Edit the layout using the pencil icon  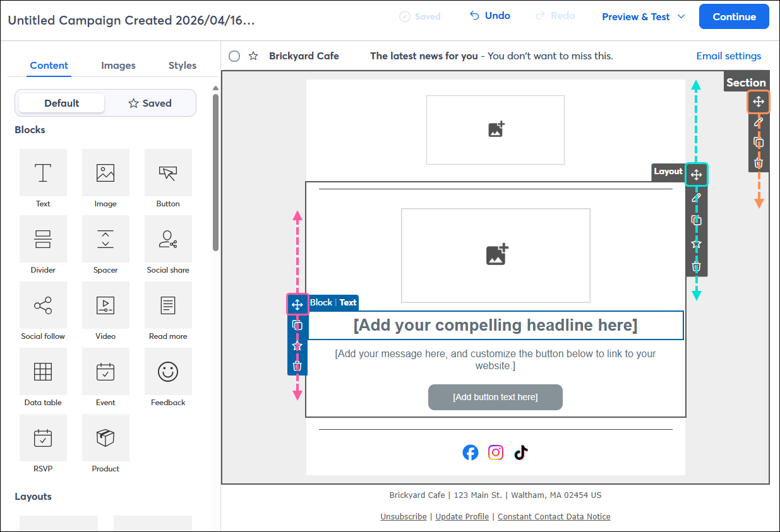697,197
